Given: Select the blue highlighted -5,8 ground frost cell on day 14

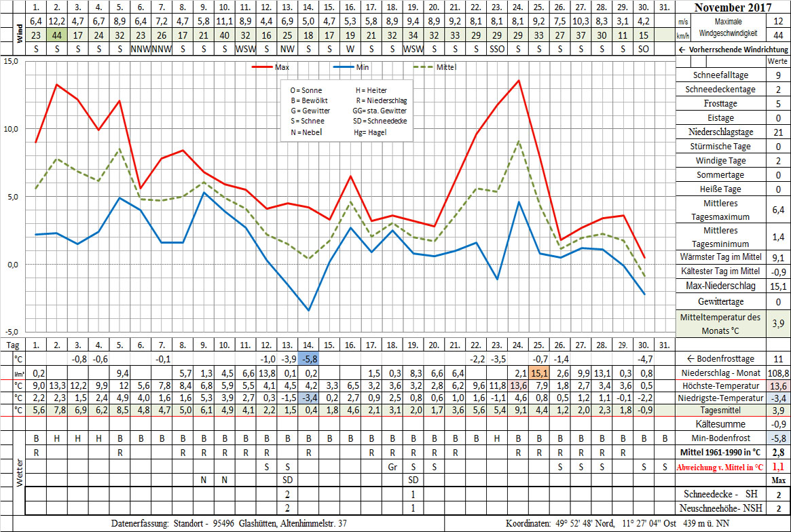Looking at the screenshot, I should coord(308,358).
